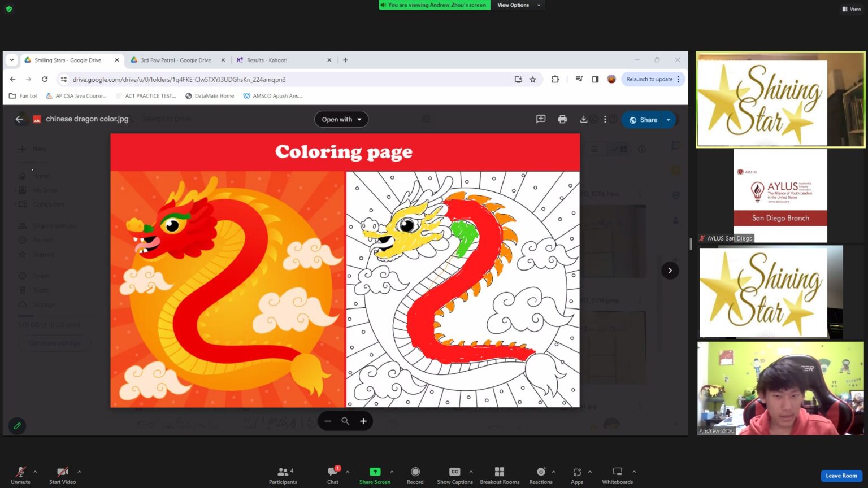Unmute the microphone in Zoom
868x488 pixels.
(20, 475)
